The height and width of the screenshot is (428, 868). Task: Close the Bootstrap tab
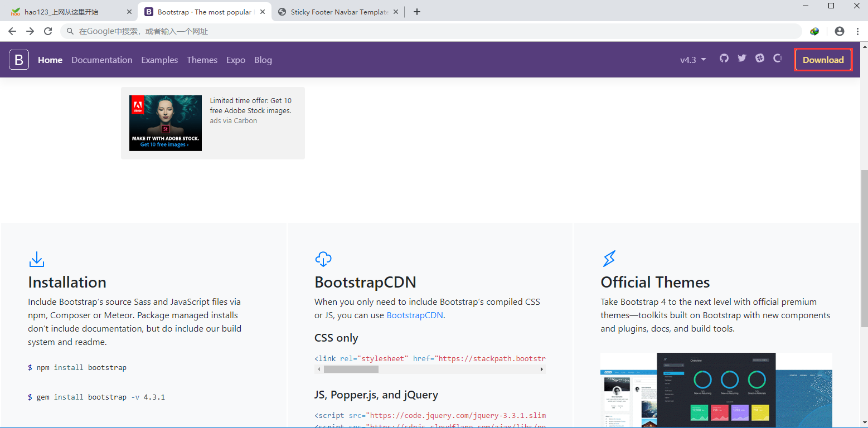pos(263,12)
